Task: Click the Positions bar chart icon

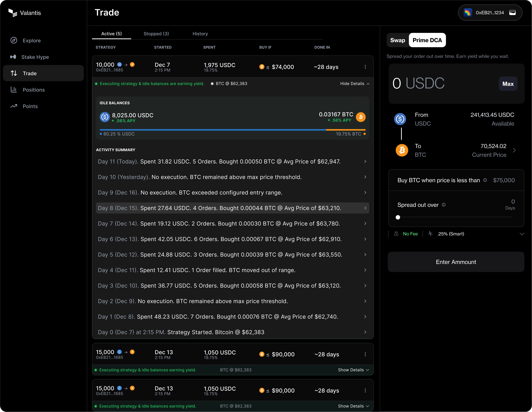Action: (14, 90)
